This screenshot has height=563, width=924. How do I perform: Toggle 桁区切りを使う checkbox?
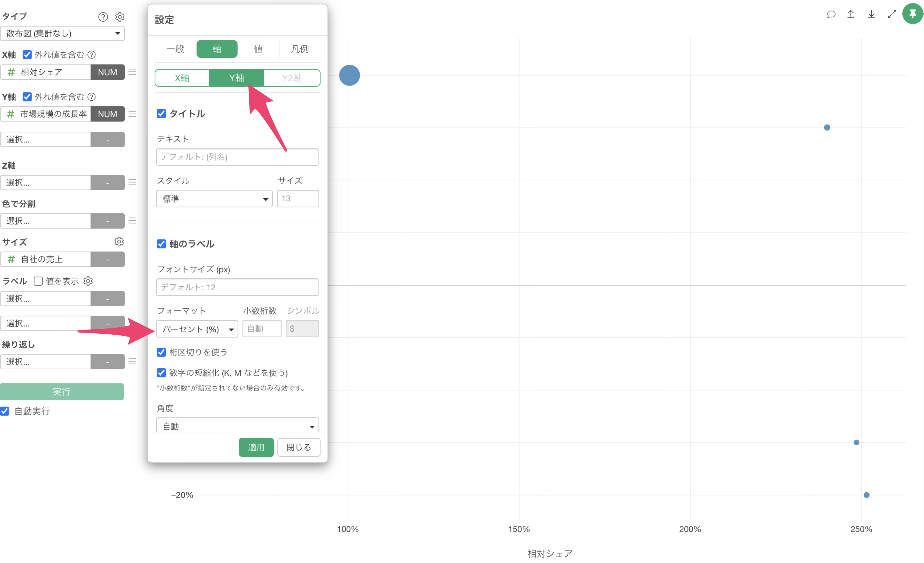[161, 352]
